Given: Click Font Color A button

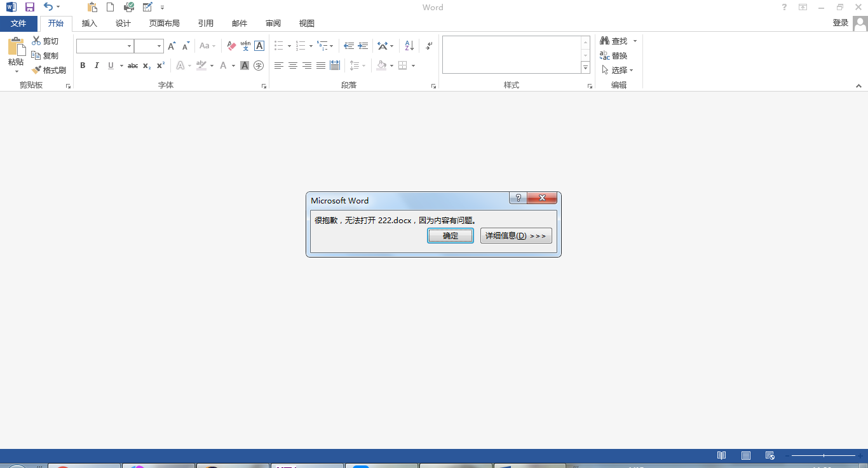Looking at the screenshot, I should 222,65.
